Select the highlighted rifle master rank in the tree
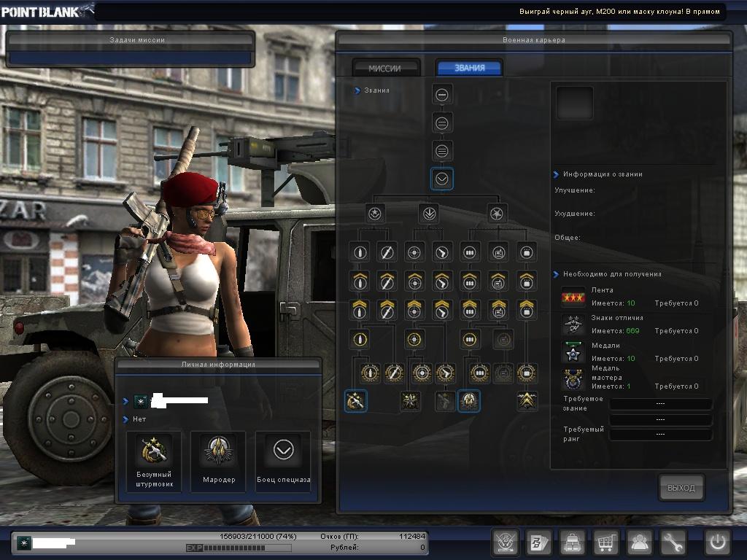This screenshot has width=747, height=560. (355, 401)
